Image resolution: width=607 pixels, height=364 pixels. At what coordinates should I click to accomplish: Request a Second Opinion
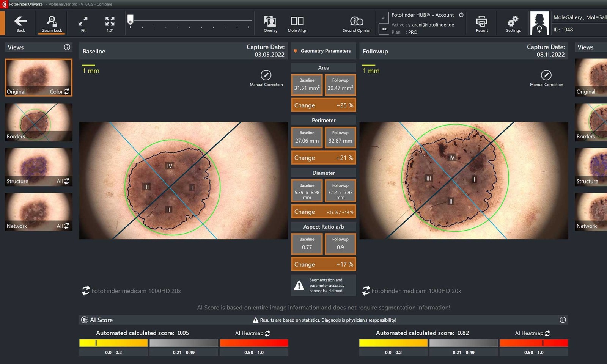pos(357,24)
